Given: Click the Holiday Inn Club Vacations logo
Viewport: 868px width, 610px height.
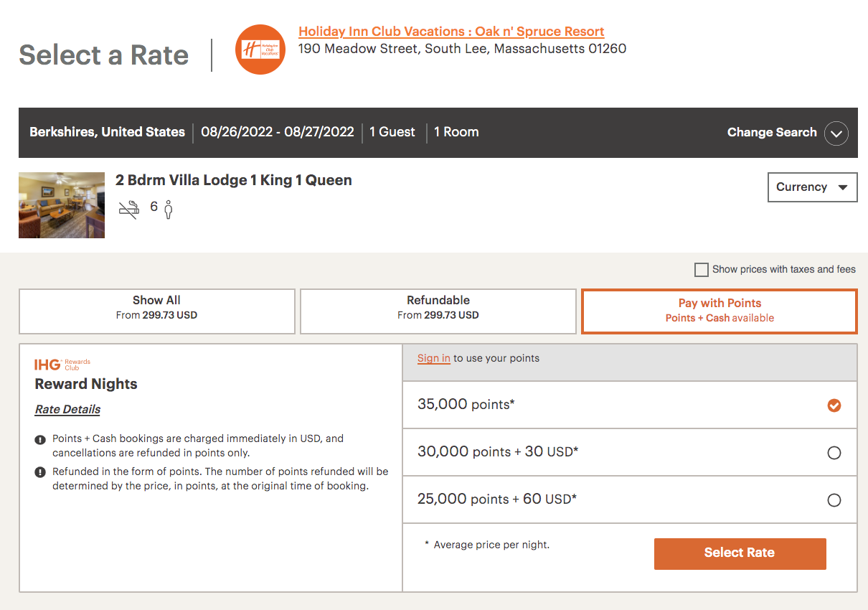Looking at the screenshot, I should pyautogui.click(x=260, y=50).
